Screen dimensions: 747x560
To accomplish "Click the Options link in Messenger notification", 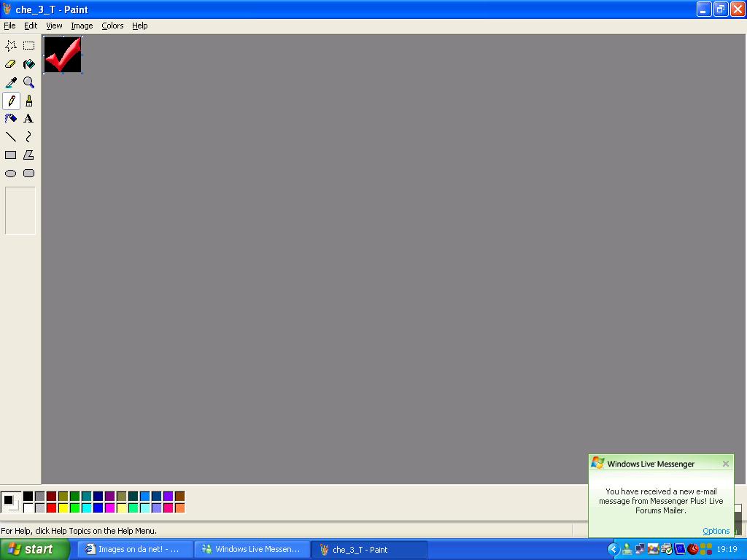I will [x=716, y=531].
